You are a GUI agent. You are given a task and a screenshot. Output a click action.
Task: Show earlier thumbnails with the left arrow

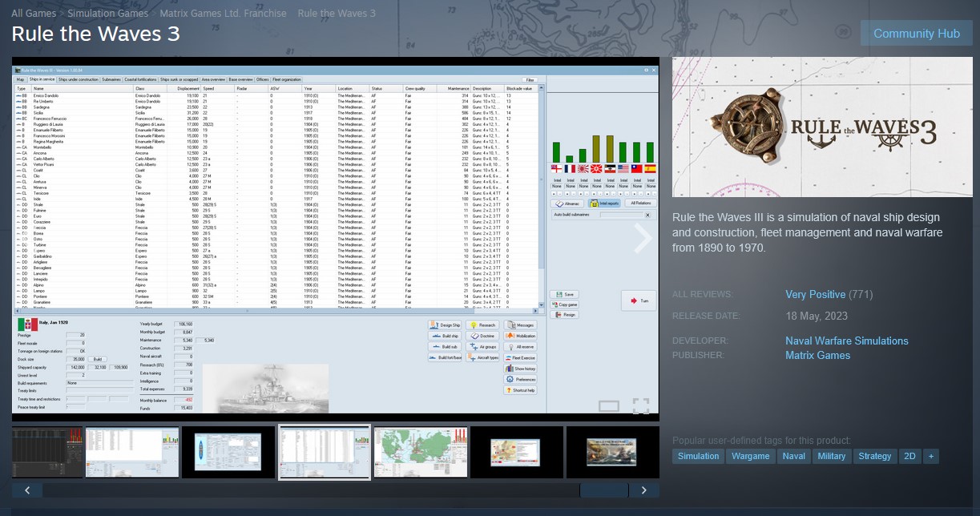(x=27, y=490)
